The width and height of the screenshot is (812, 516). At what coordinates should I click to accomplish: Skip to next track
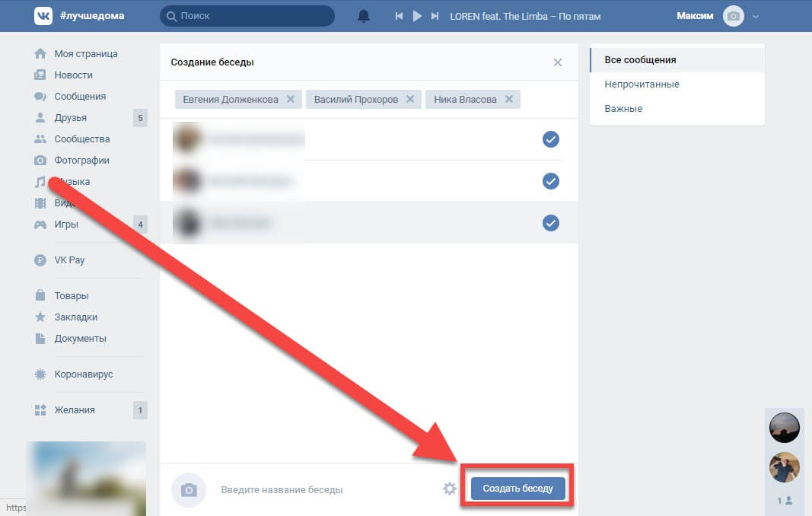point(435,16)
